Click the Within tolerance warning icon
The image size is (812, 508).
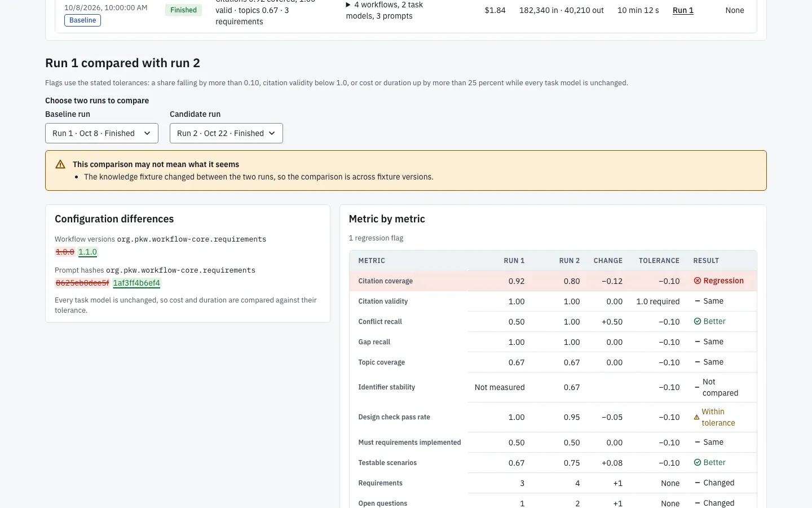coord(696,417)
